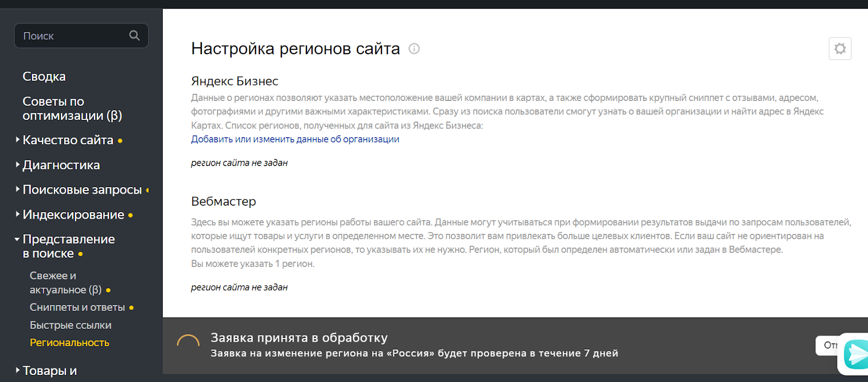The width and height of the screenshot is (868, 382).
Task: Expand the Диагностика menu section
Action: 61,165
